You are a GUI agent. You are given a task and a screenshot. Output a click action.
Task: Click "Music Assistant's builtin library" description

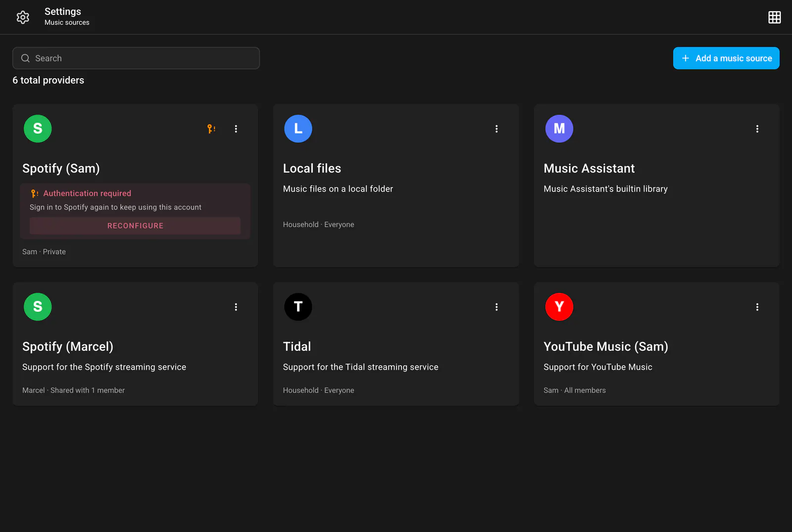[605, 189]
